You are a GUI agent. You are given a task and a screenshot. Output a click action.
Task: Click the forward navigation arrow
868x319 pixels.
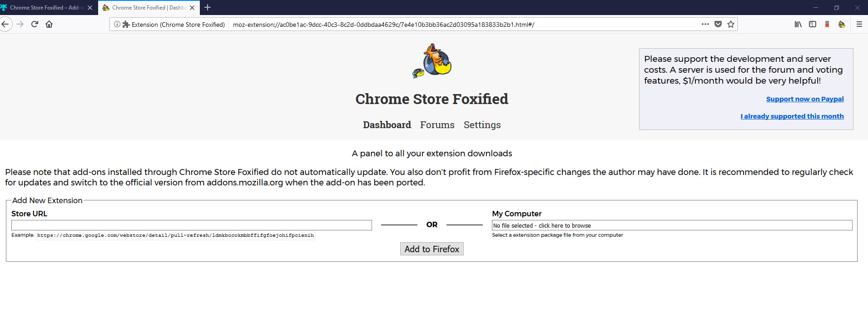[x=20, y=24]
